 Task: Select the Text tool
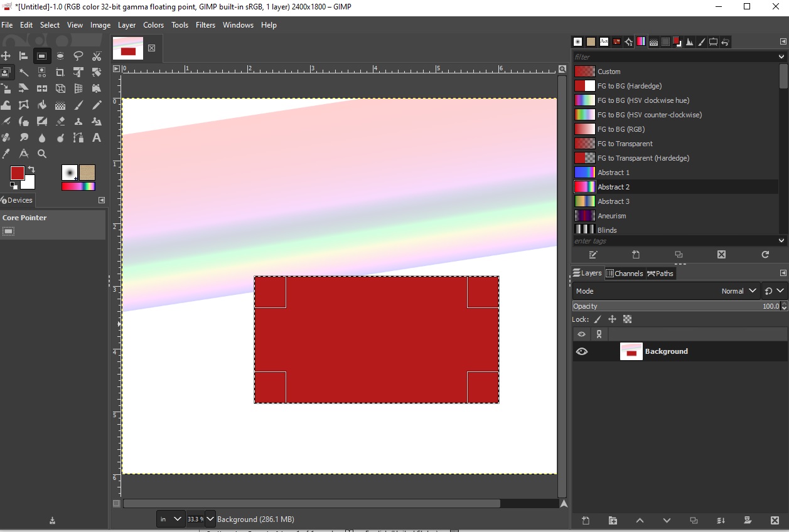(97, 137)
